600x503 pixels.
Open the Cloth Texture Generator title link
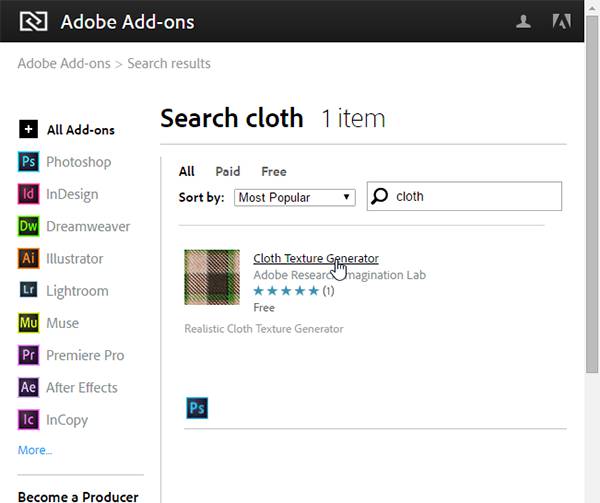coord(316,259)
